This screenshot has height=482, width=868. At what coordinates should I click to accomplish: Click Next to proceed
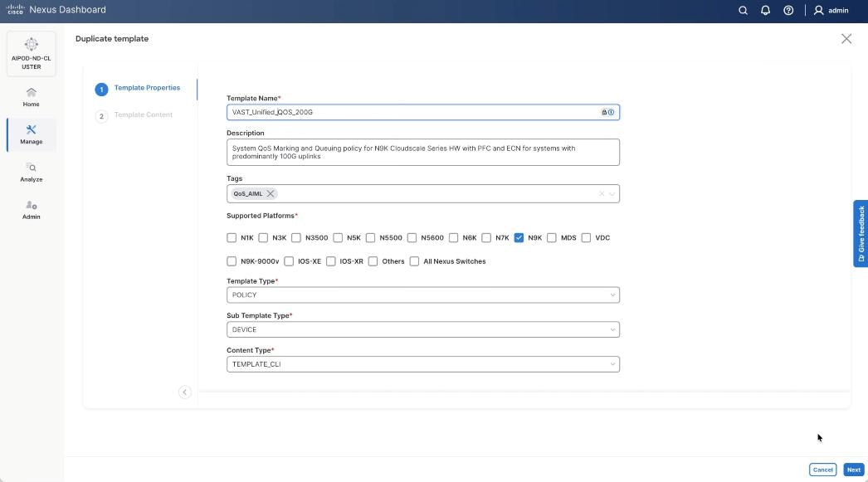coord(854,469)
